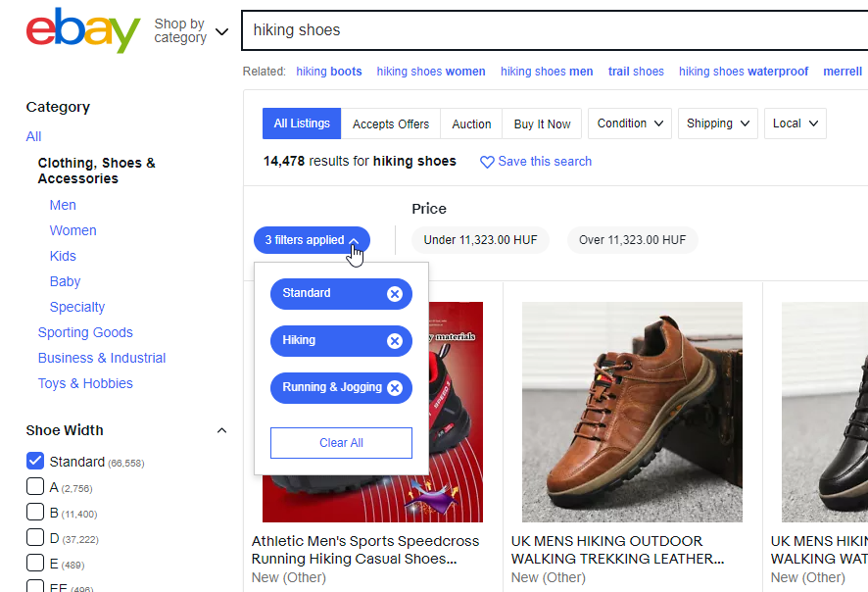Viewport: 868px width, 592px height.
Task: Remove the Running & Jogging filter chip
Action: tap(394, 388)
